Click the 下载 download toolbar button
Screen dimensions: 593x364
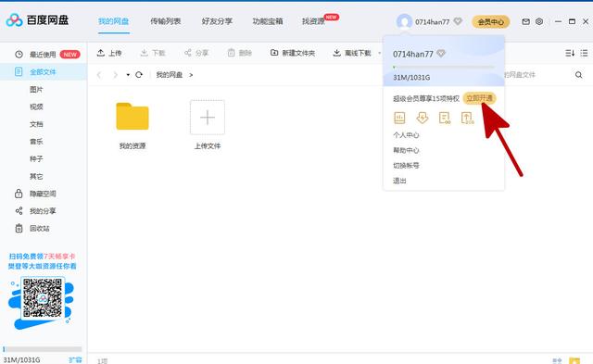pos(153,53)
